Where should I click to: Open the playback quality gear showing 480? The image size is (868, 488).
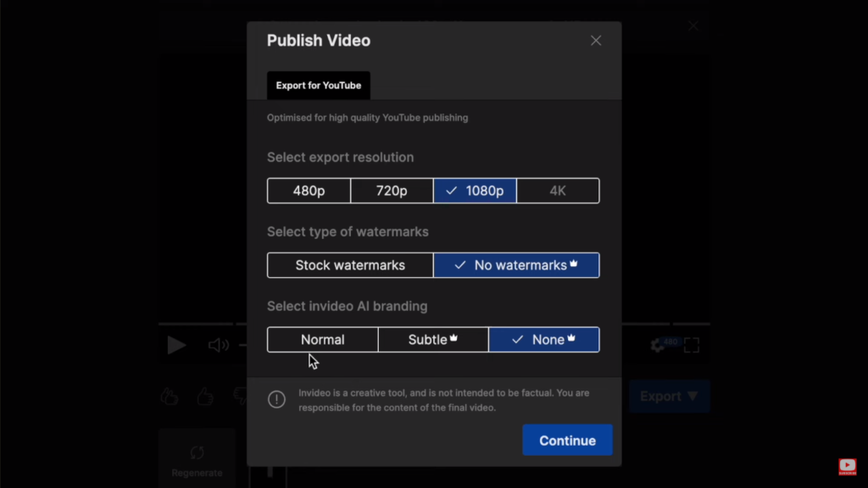click(660, 345)
